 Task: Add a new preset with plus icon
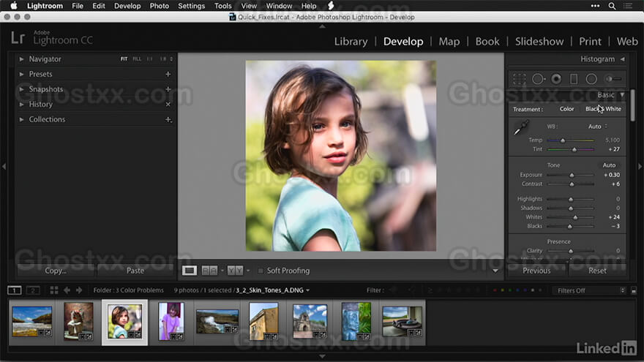[x=168, y=74]
